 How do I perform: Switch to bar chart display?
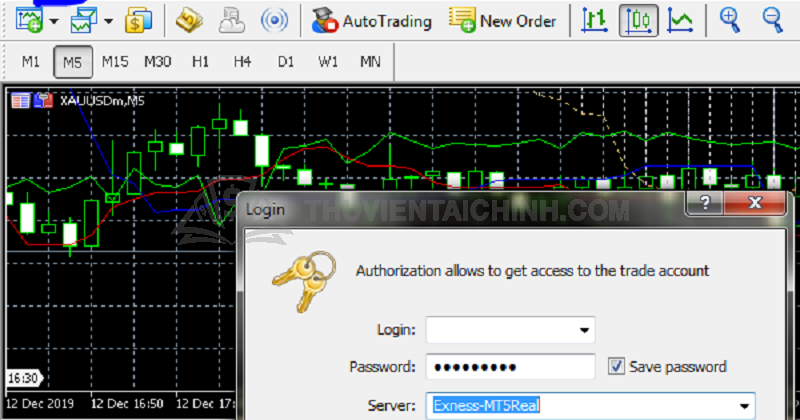click(595, 21)
